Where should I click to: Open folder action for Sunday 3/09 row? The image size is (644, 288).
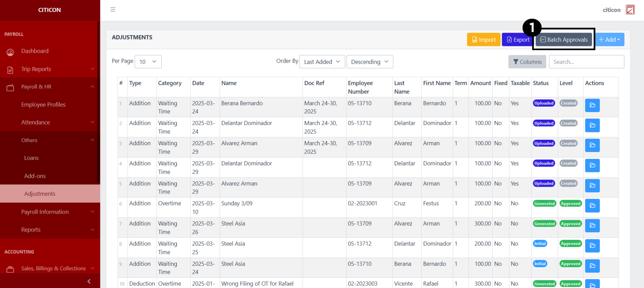pos(592,206)
